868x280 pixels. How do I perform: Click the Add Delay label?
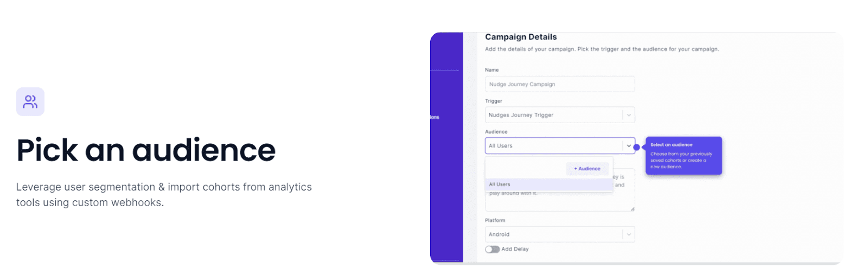click(515, 249)
